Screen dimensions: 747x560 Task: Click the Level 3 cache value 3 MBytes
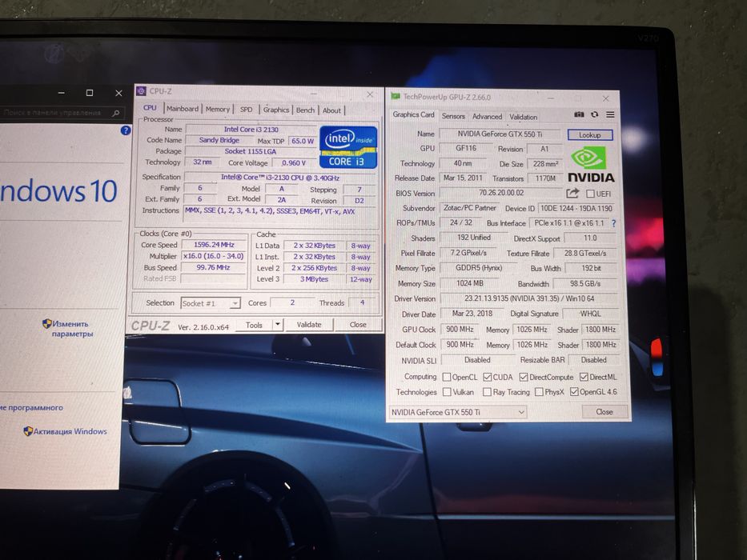click(314, 279)
